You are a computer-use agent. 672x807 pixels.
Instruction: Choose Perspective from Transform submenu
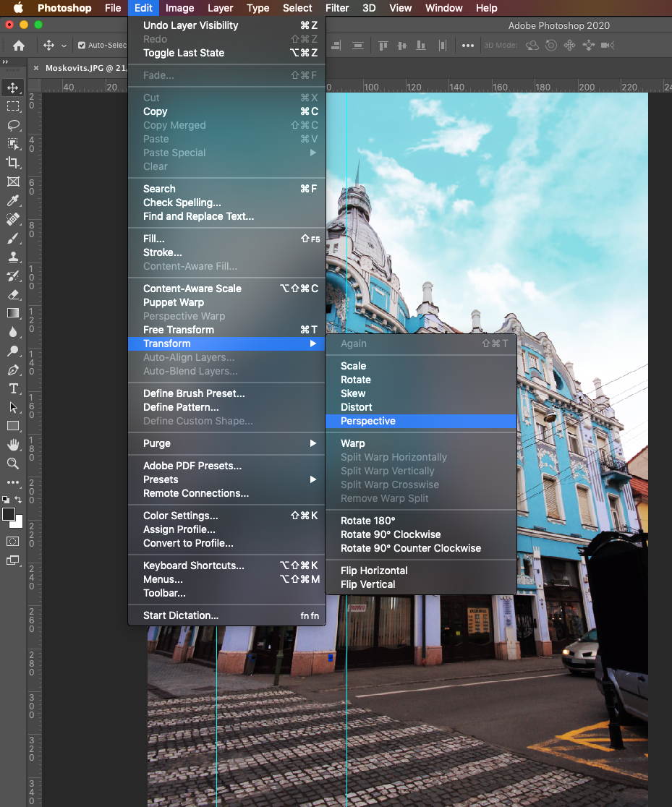[x=421, y=421]
